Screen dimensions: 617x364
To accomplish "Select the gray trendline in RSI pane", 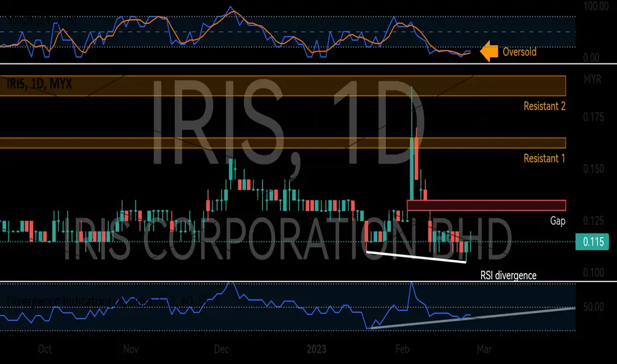I will click(x=473, y=318).
